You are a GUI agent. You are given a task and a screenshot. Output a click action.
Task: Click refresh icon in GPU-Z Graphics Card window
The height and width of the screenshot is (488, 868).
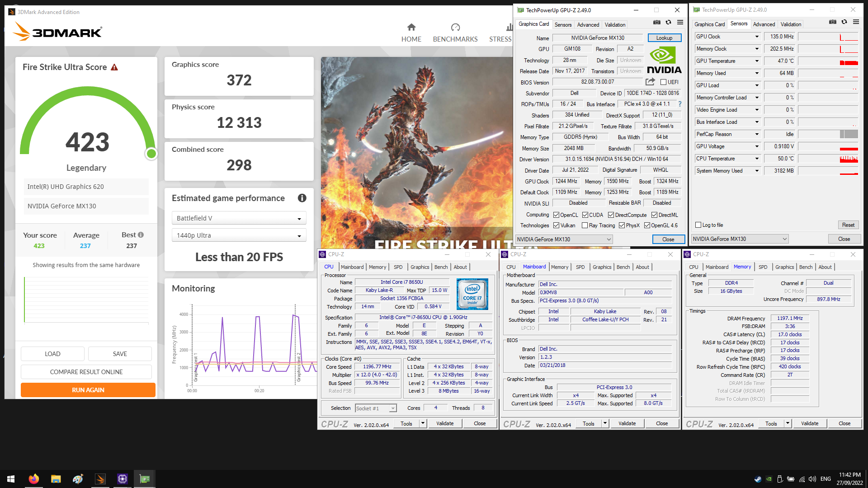click(x=668, y=22)
